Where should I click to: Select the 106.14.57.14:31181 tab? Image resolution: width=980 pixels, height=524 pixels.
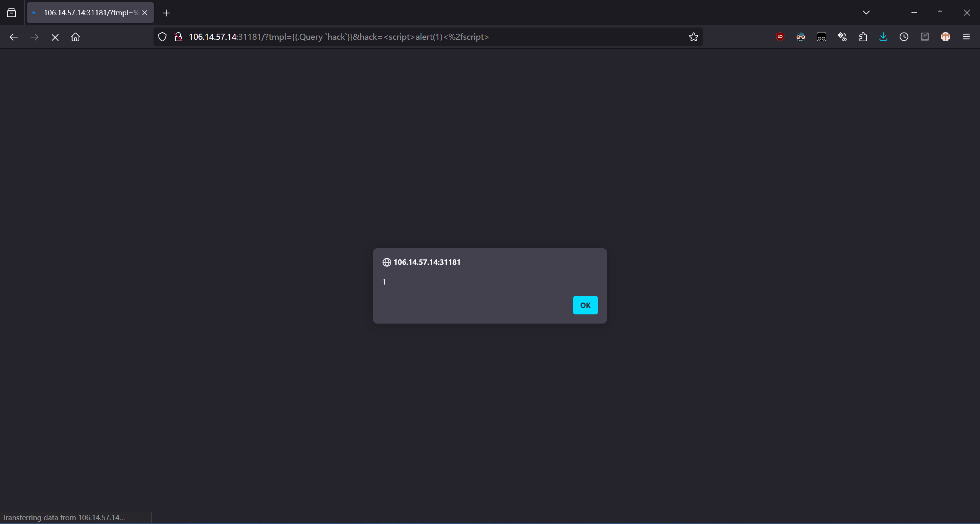[88, 13]
